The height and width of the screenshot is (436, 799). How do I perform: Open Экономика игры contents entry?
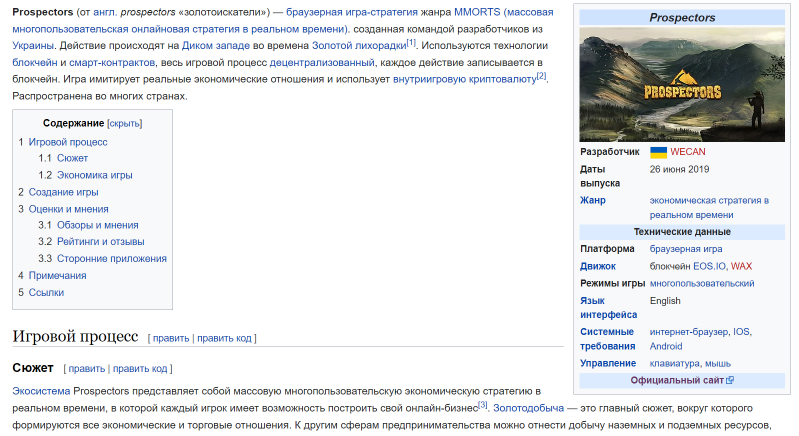click(94, 175)
